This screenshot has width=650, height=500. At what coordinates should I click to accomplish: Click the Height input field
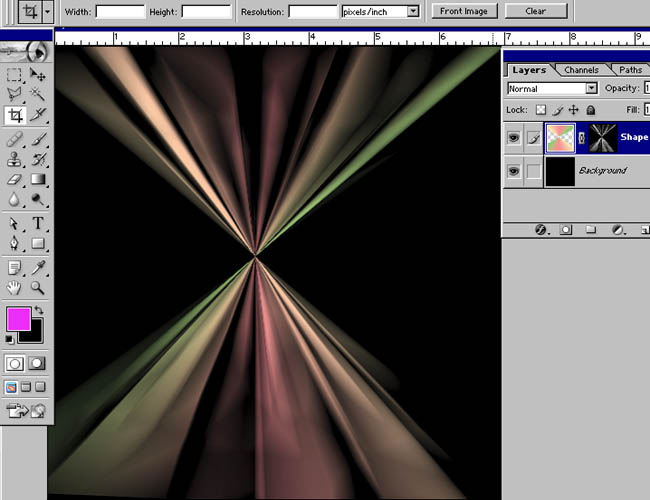pyautogui.click(x=206, y=12)
